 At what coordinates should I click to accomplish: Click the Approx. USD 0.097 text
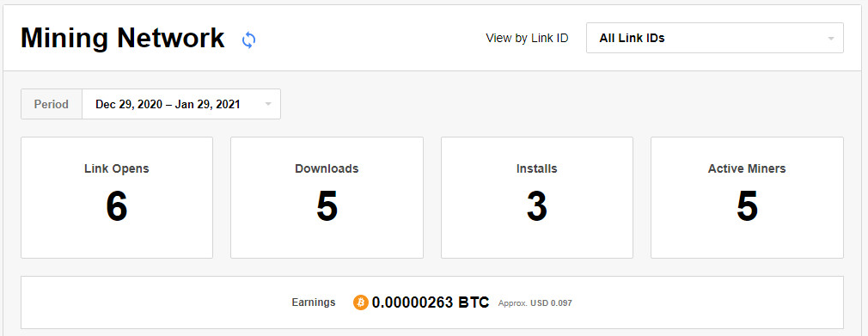click(535, 303)
